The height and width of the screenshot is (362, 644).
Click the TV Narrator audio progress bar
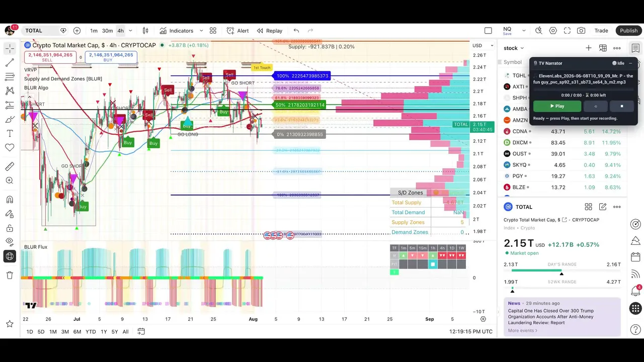pyautogui.click(x=584, y=89)
